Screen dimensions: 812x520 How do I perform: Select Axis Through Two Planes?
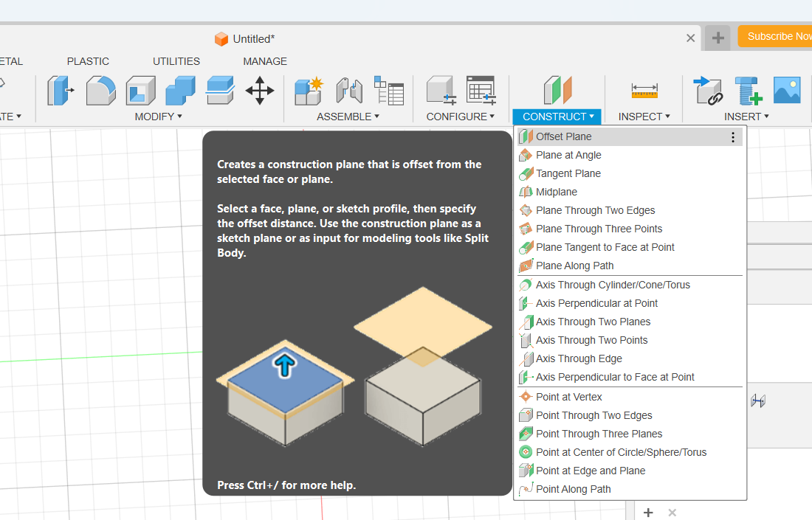click(x=630, y=322)
